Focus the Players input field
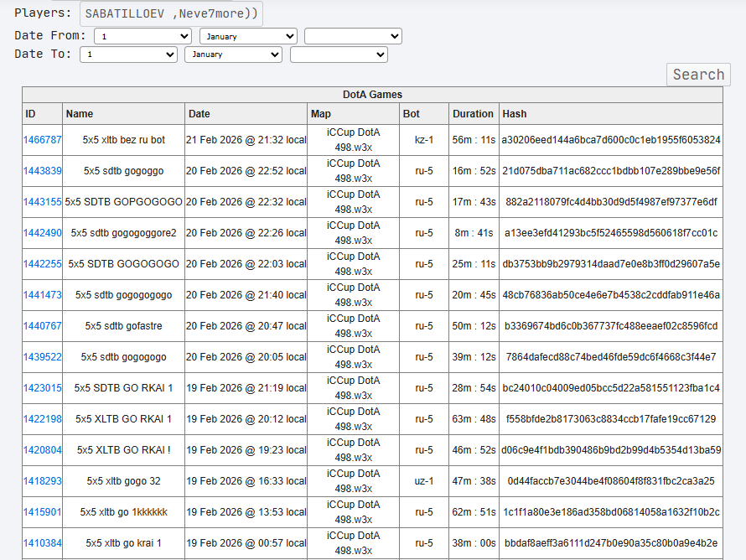 pos(171,13)
